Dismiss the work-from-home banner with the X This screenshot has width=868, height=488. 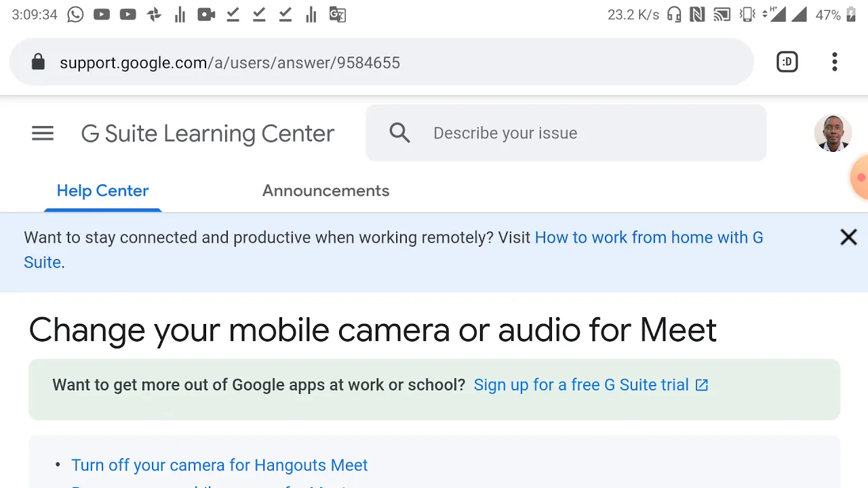point(848,237)
